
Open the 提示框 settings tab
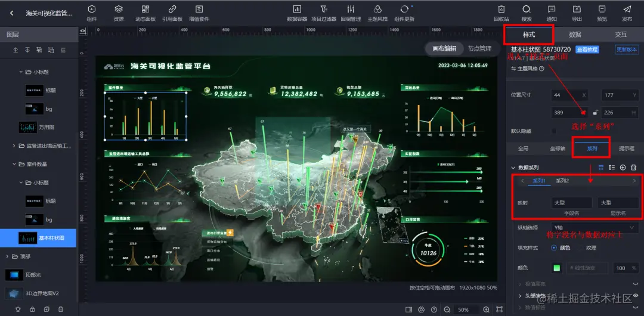(x=626, y=148)
